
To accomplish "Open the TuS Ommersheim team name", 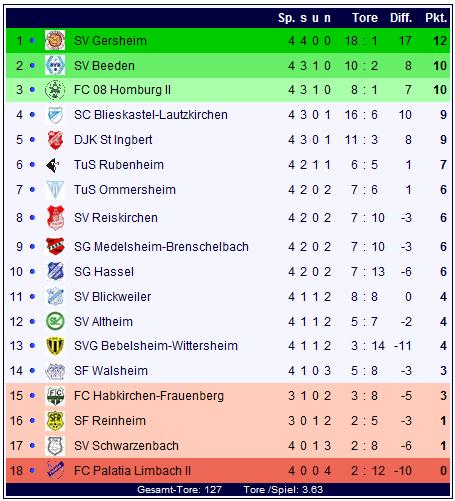I will point(125,190).
